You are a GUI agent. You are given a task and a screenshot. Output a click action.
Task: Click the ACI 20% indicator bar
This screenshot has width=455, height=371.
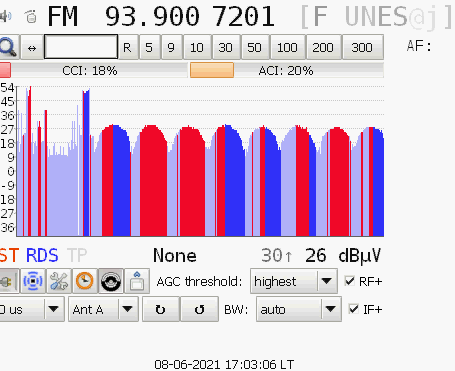[x=287, y=70]
